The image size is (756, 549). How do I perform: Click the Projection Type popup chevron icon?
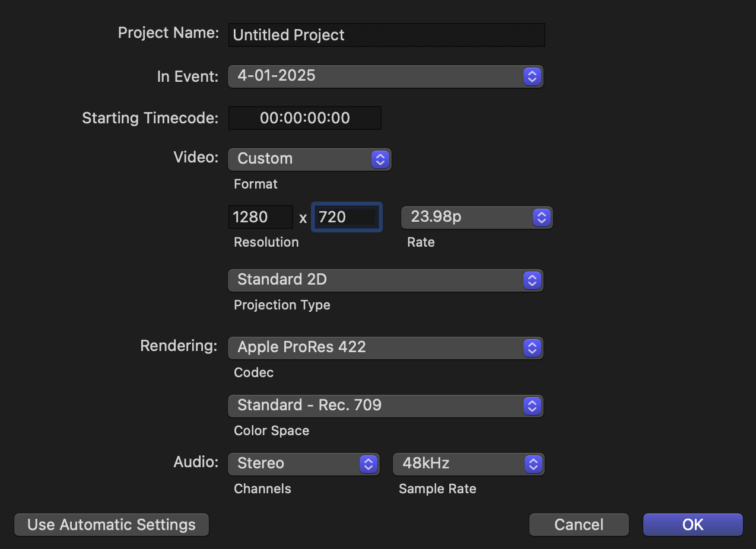[532, 280]
